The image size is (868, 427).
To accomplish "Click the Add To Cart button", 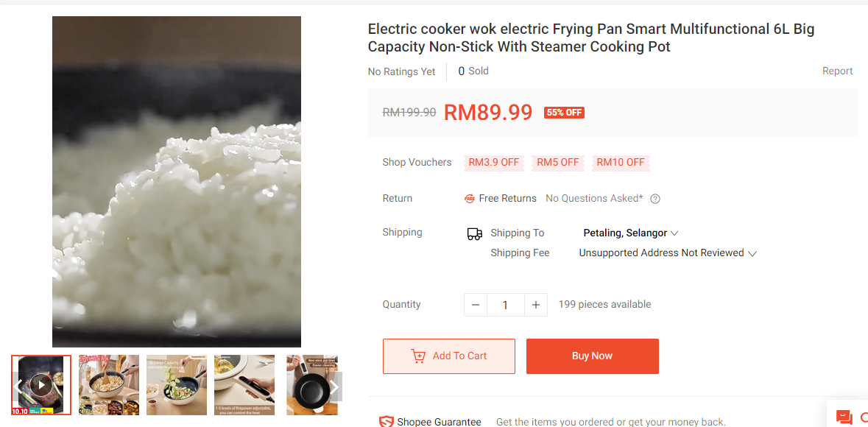I will 449,356.
